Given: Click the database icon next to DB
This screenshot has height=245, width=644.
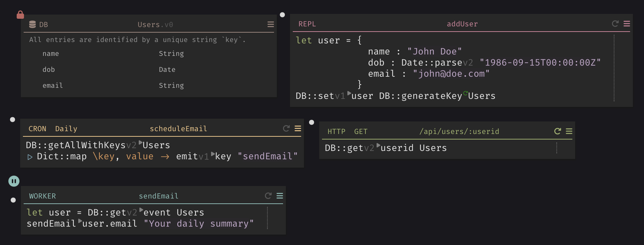Looking at the screenshot, I should (x=32, y=24).
